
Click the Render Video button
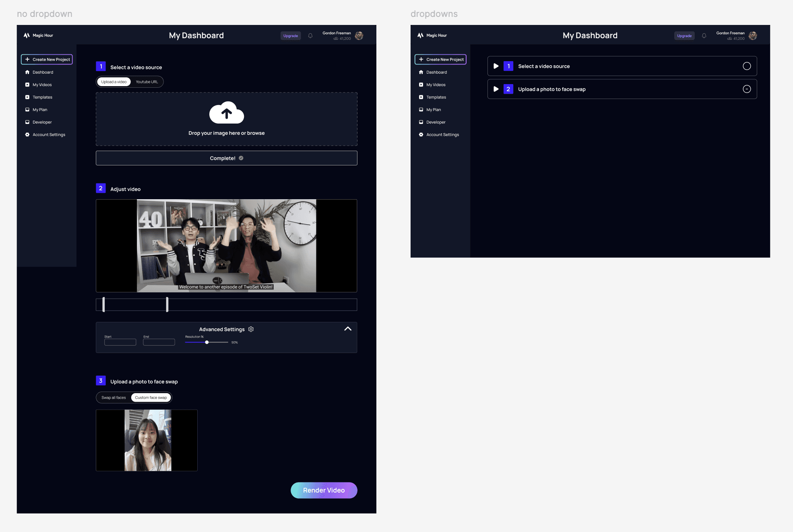pyautogui.click(x=324, y=490)
